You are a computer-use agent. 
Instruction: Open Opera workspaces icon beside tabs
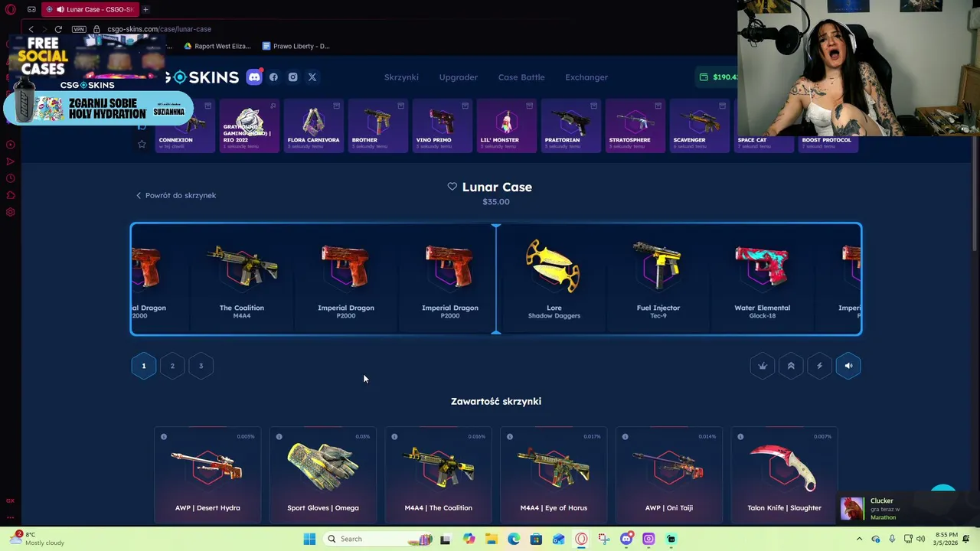point(31,9)
